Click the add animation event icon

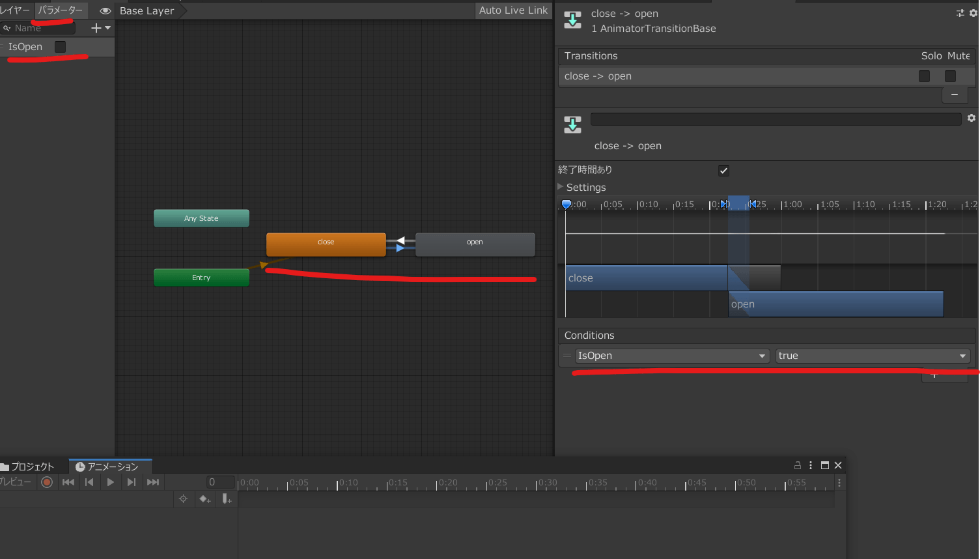[227, 499]
